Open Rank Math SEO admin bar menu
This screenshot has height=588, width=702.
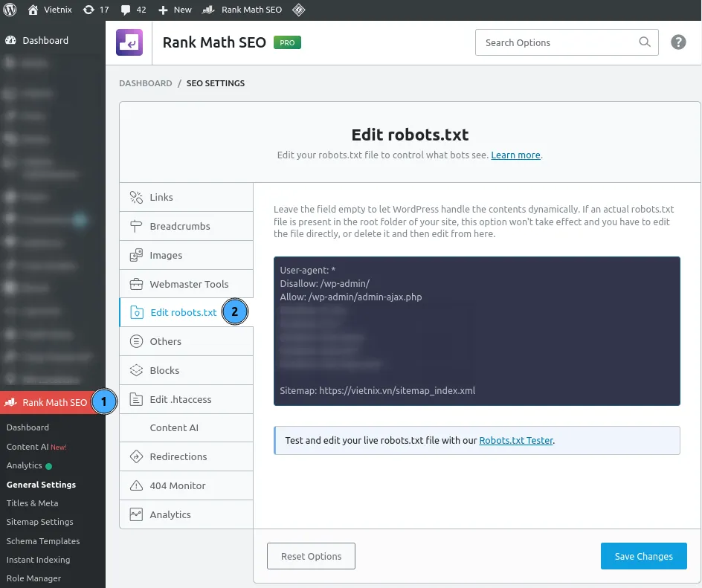point(242,10)
